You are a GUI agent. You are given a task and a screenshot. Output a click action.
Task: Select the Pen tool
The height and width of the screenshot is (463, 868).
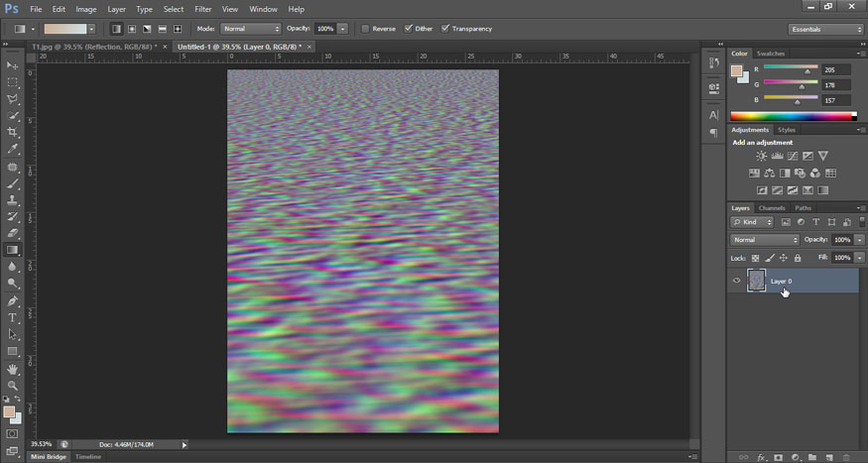[13, 300]
